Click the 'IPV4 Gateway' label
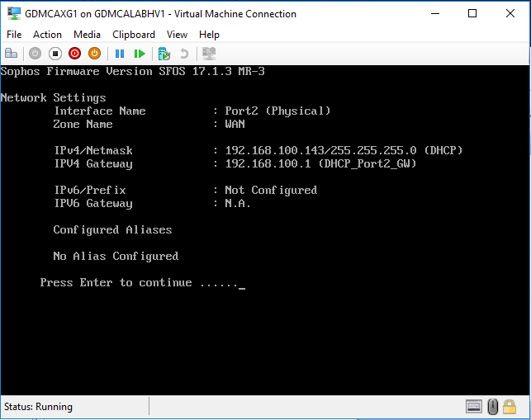The width and height of the screenshot is (531, 420). tap(93, 164)
